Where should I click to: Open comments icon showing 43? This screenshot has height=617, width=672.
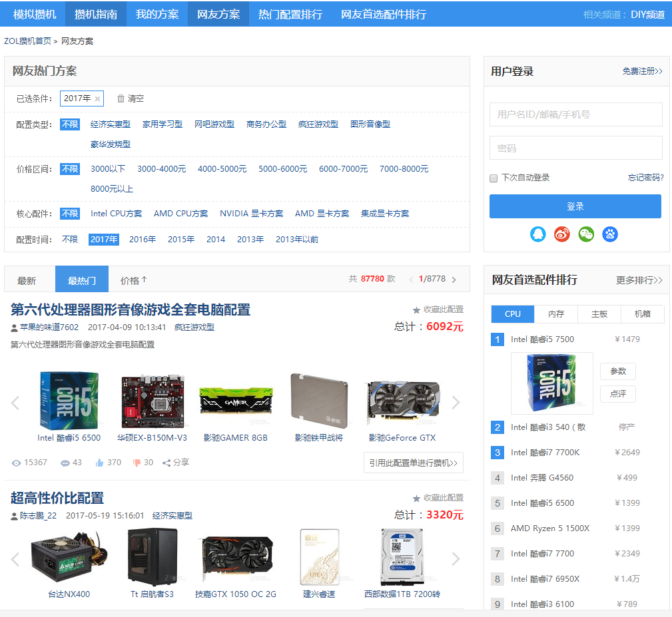[x=65, y=463]
